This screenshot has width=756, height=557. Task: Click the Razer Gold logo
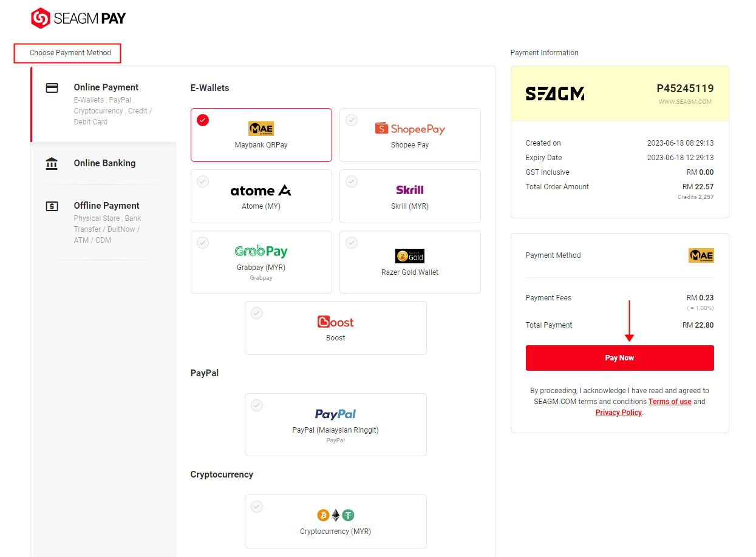pyautogui.click(x=410, y=255)
